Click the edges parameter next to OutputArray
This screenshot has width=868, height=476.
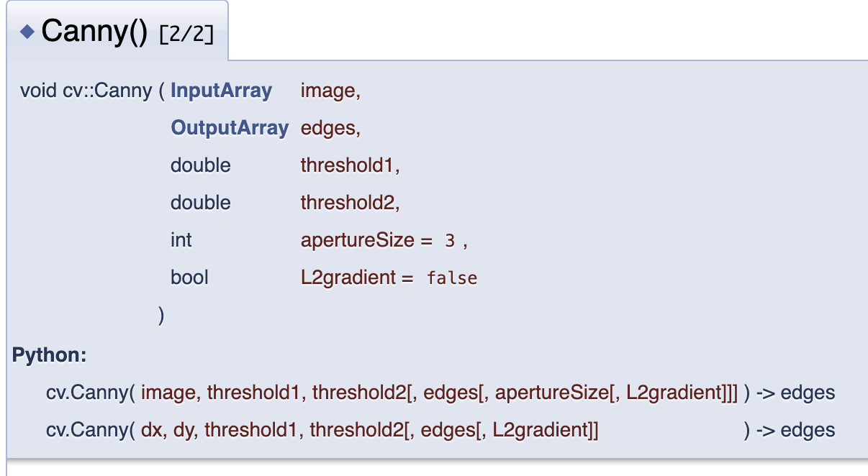click(327, 129)
